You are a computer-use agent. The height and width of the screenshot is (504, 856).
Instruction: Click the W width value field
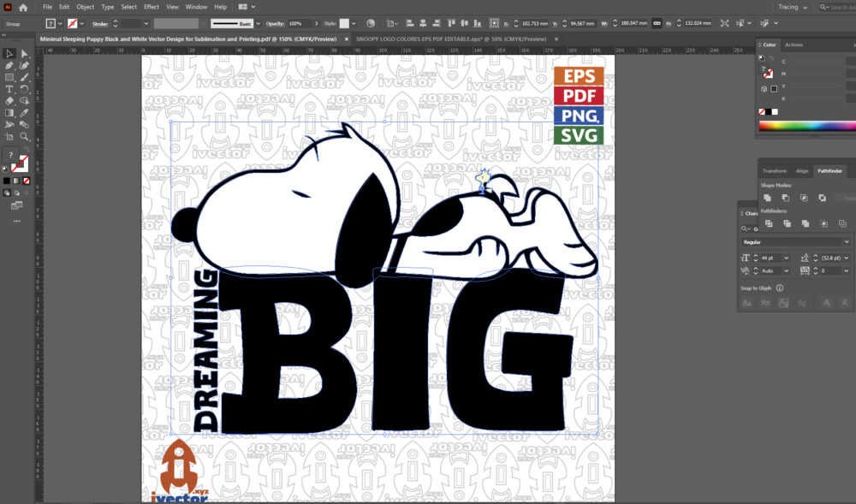point(633,23)
